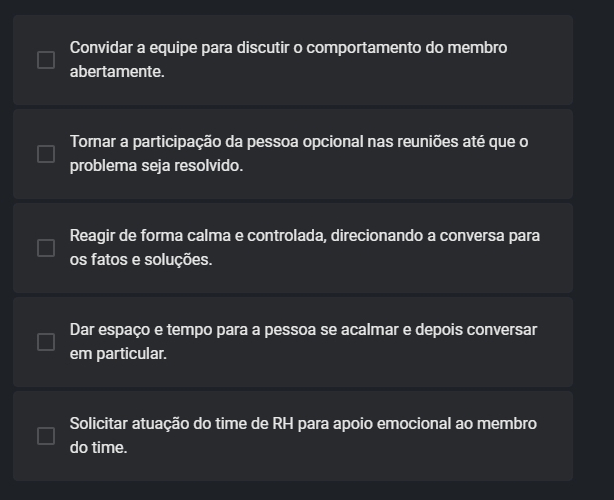The width and height of the screenshot is (614, 500).
Task: Click 'os fatos e soluções.' in the third option
Action: click(x=141, y=260)
